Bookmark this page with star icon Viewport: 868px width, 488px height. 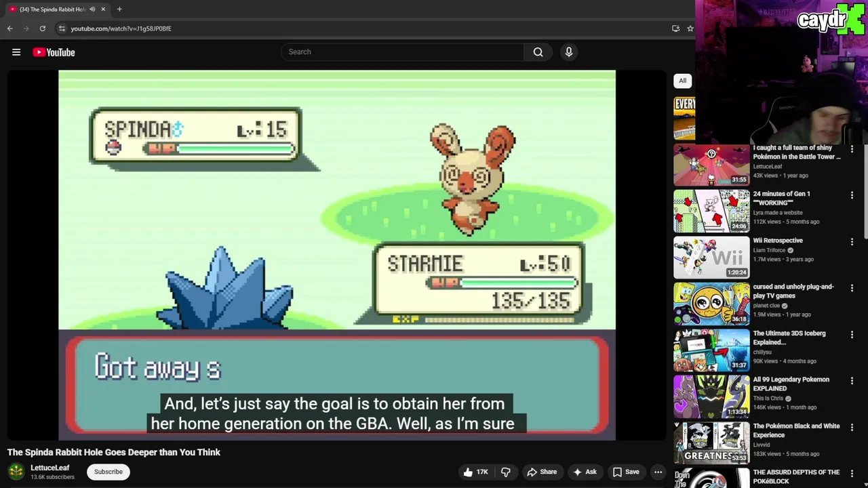[x=690, y=28]
